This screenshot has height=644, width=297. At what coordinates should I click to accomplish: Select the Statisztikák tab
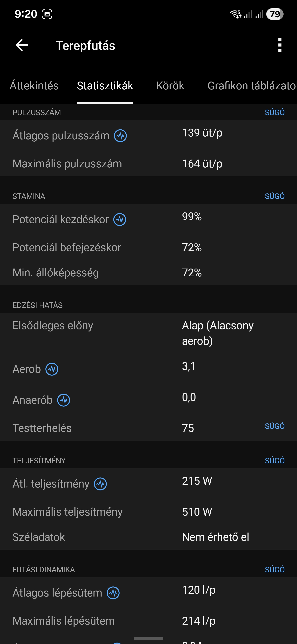click(105, 86)
